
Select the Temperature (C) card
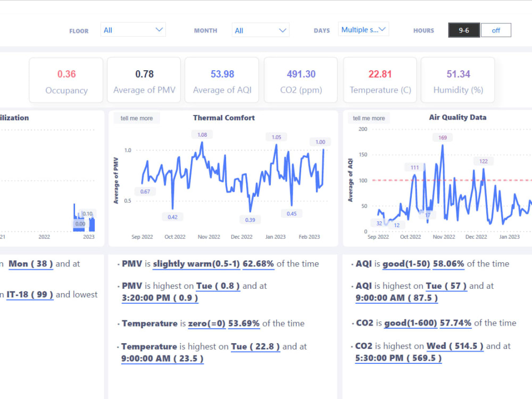point(380,80)
